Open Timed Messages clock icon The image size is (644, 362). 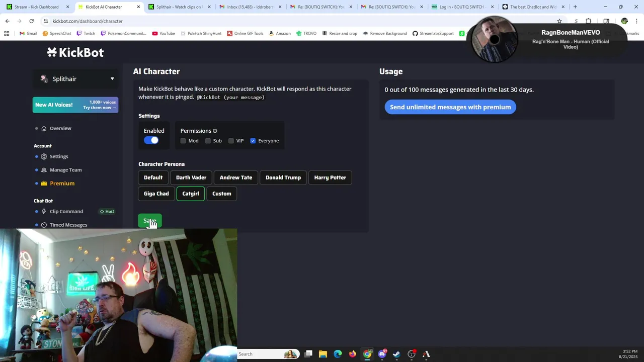coord(44,225)
